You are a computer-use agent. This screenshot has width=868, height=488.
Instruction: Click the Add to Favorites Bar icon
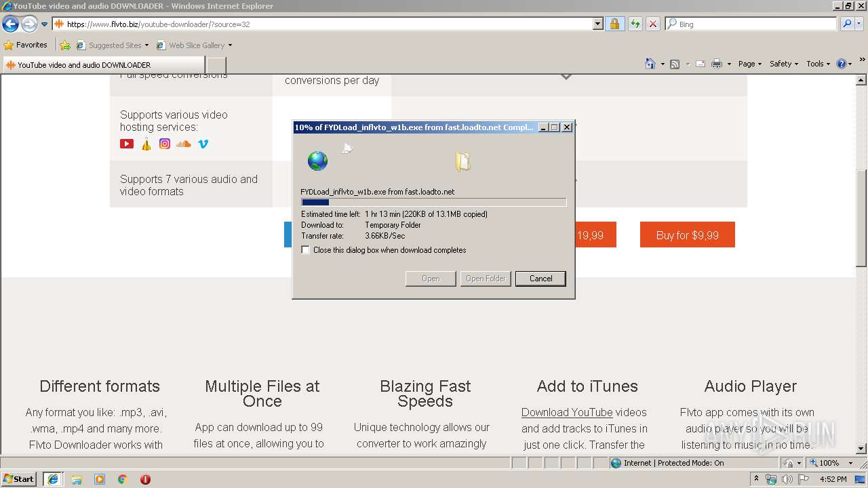click(65, 45)
